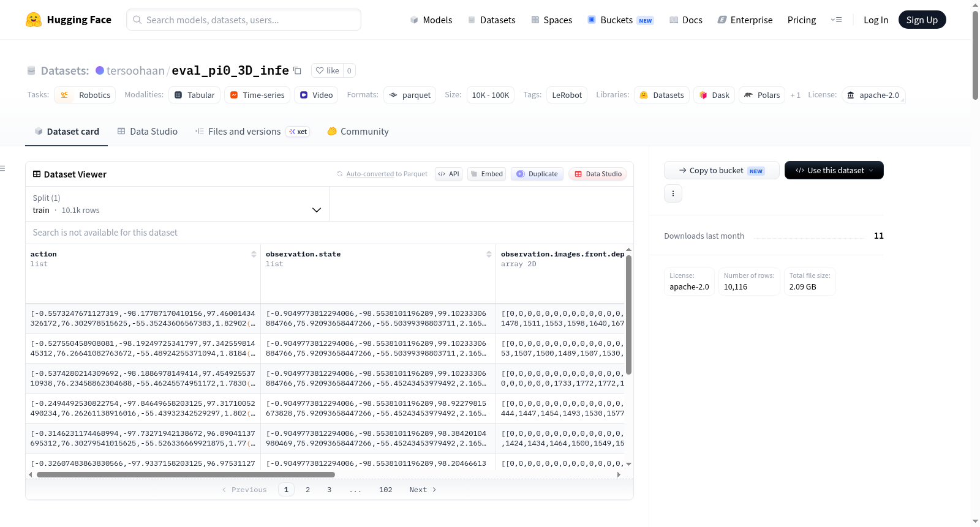This screenshot has width=980, height=527.
Task: Click the observation.images.front.dep column header
Action: coord(562,254)
